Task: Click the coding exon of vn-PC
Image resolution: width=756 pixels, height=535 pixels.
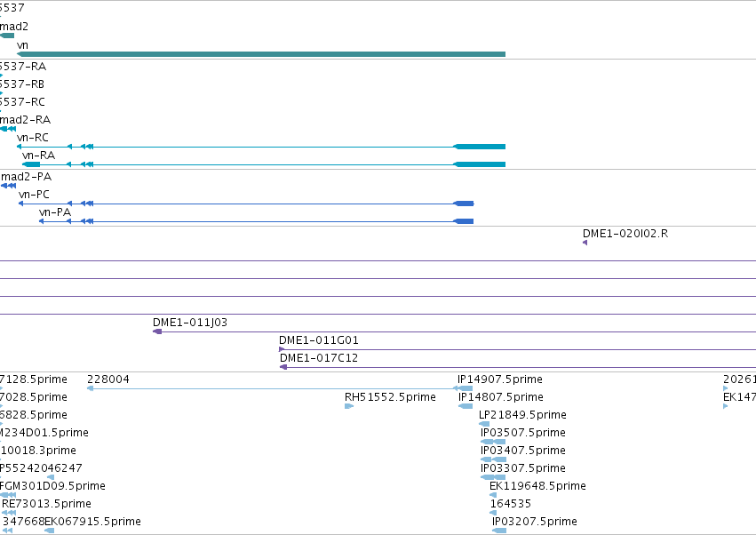Action: click(x=464, y=204)
